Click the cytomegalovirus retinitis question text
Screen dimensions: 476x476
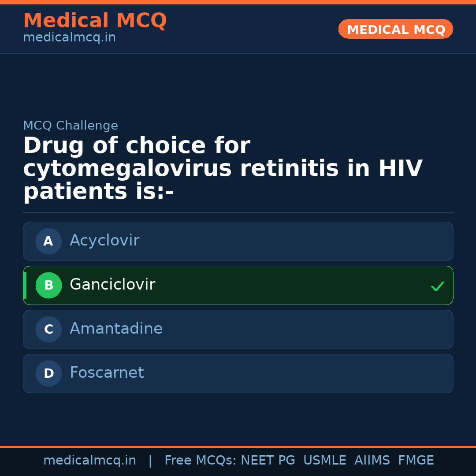[223, 169]
